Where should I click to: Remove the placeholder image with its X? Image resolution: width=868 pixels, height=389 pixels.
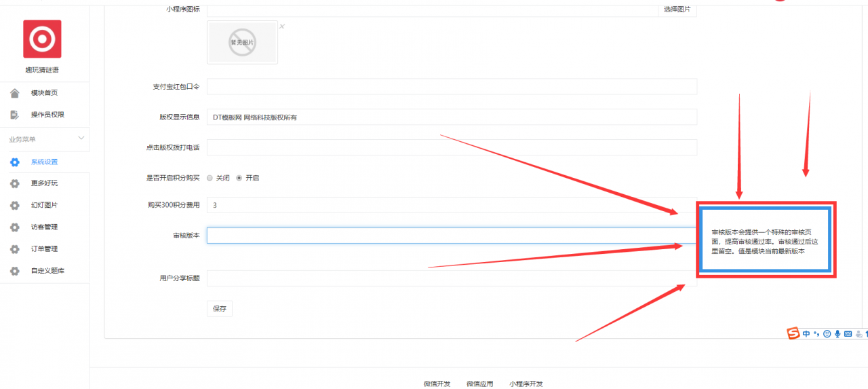click(x=282, y=26)
